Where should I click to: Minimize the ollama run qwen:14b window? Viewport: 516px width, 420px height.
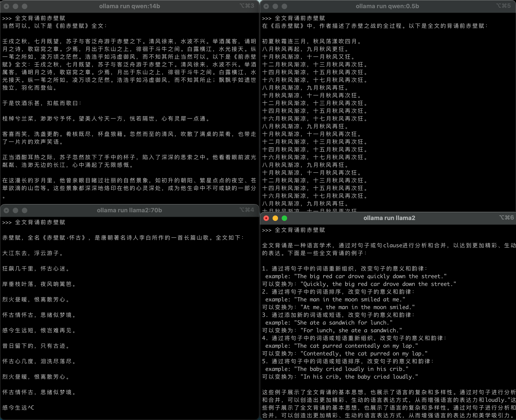tap(15, 6)
